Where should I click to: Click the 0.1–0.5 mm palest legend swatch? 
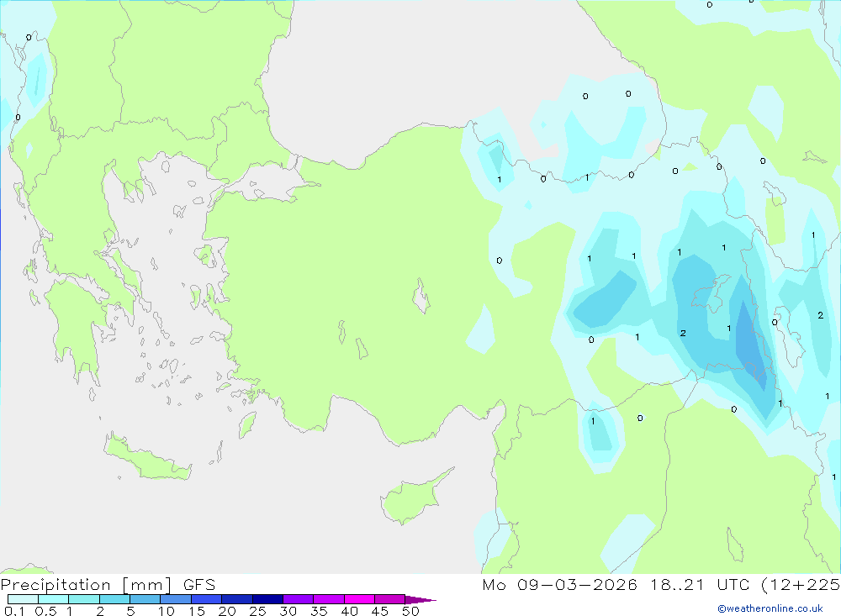(x=23, y=599)
